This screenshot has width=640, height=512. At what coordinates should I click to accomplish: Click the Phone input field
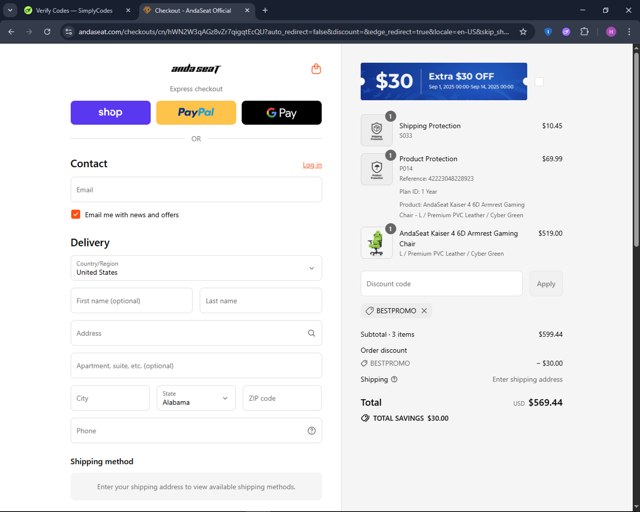tap(196, 431)
